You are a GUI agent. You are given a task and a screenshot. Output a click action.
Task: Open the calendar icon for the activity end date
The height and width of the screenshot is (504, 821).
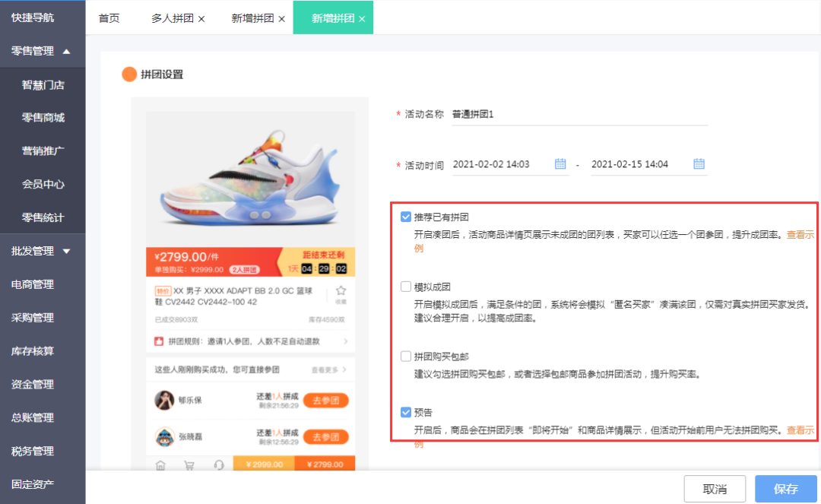point(699,162)
